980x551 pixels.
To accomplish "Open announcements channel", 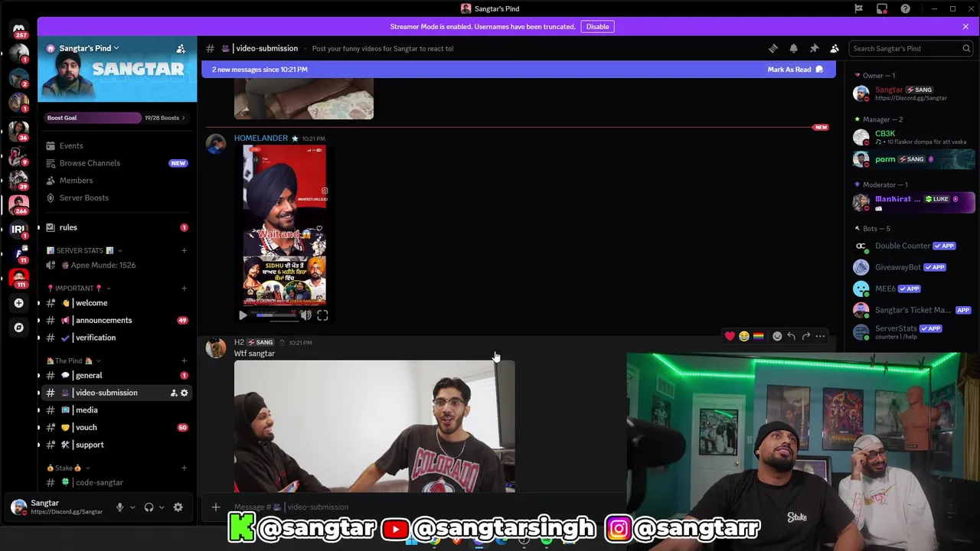I will point(116,320).
